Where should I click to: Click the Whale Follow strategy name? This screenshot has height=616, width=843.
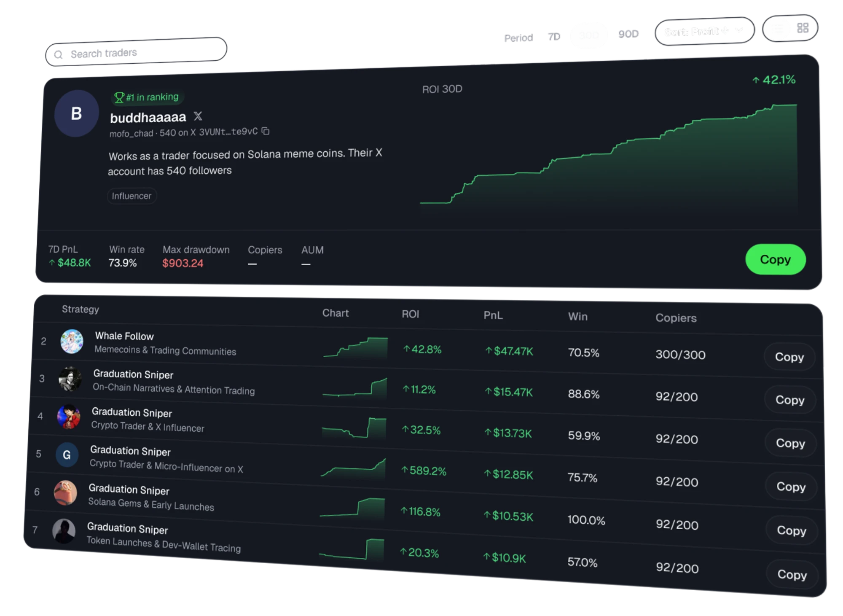pyautogui.click(x=124, y=336)
